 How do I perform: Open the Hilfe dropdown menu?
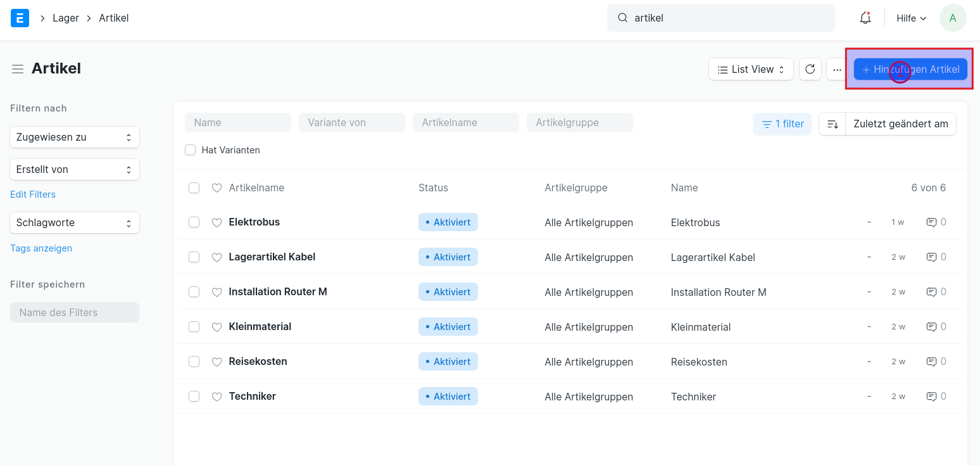click(912, 18)
